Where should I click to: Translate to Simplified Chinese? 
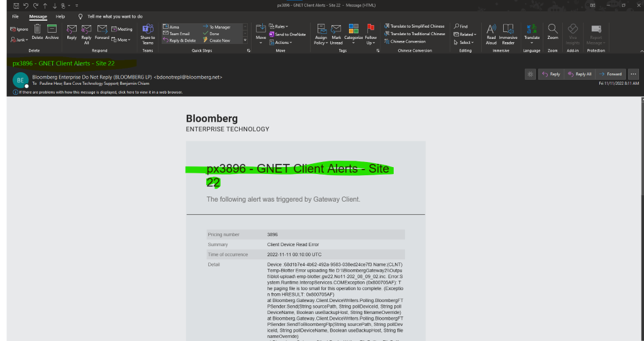point(414,26)
